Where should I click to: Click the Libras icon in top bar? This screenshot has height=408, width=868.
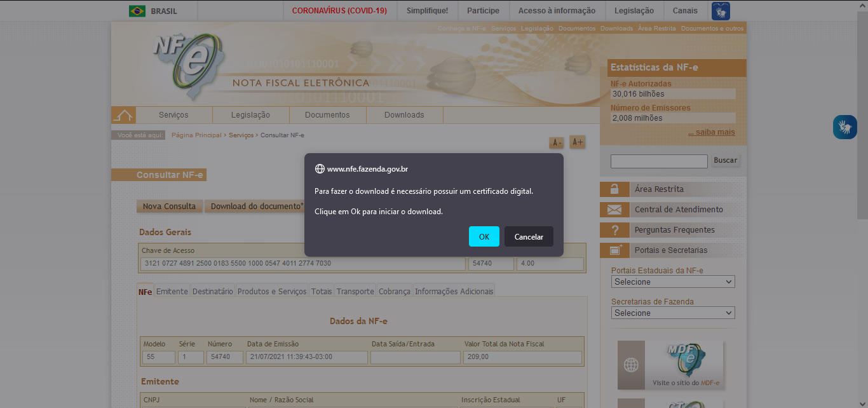point(721,11)
